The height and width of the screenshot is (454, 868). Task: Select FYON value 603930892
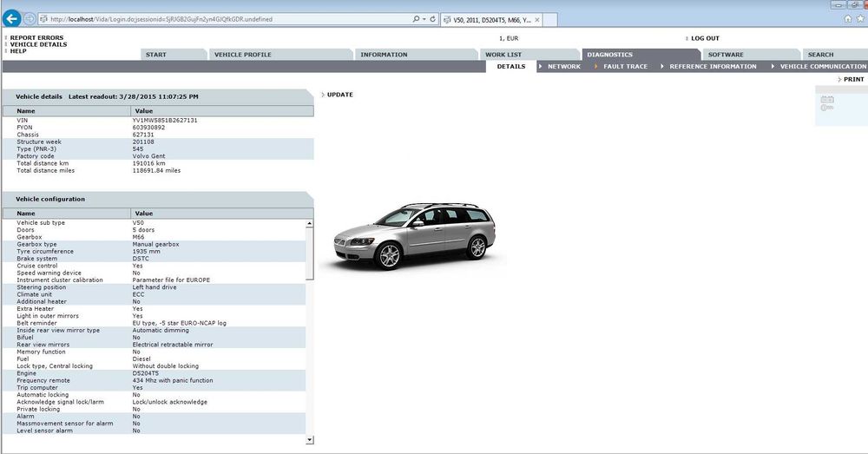pyautogui.click(x=148, y=128)
